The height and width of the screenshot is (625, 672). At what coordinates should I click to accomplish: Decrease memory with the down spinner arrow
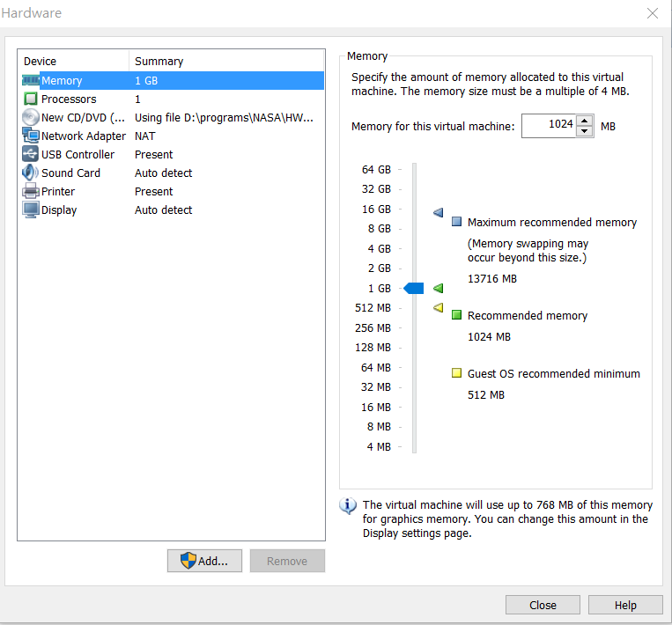pos(584,131)
